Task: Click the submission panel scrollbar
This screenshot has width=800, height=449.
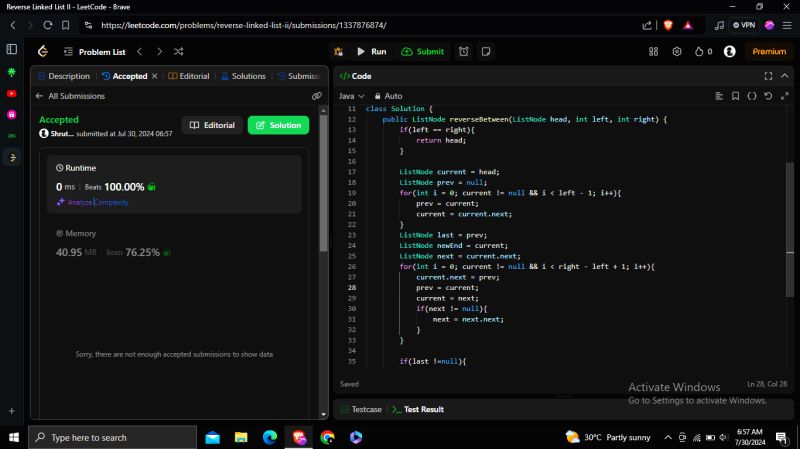Action: [x=323, y=184]
